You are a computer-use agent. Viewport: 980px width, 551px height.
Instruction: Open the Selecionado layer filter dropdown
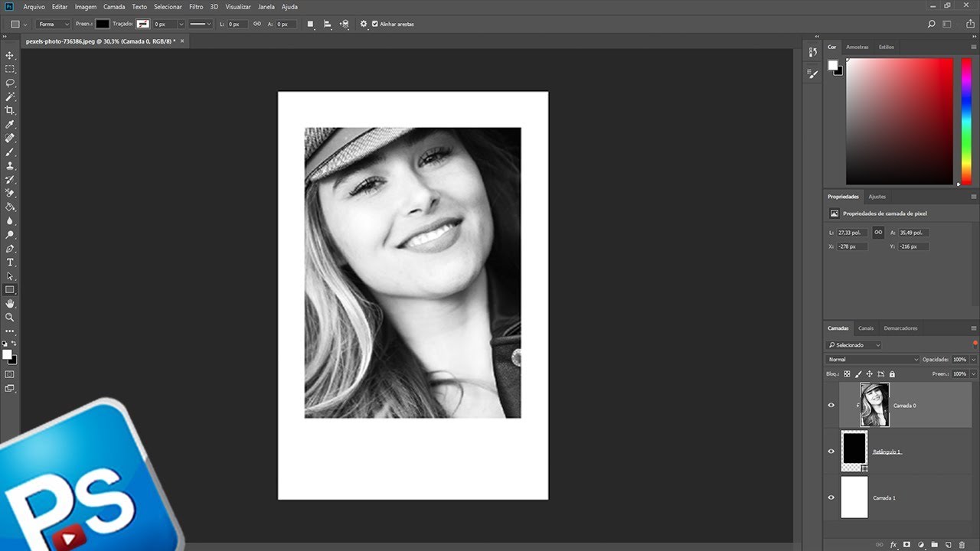[x=854, y=345]
